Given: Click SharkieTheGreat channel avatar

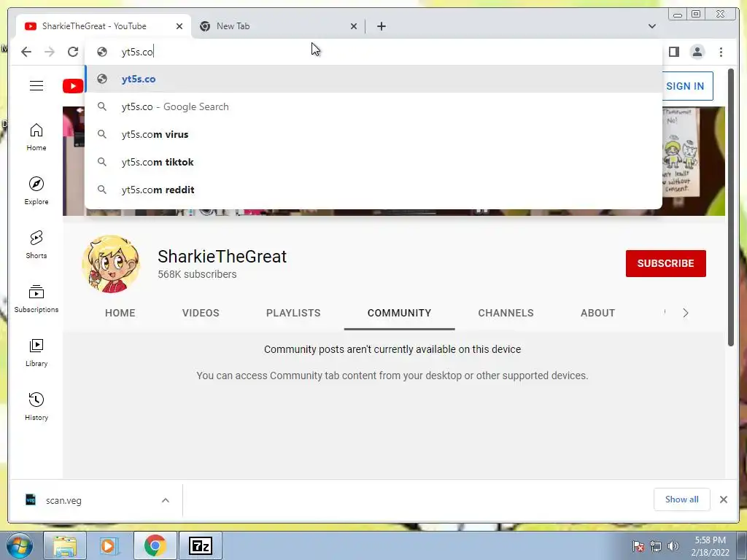Looking at the screenshot, I should click(x=111, y=264).
